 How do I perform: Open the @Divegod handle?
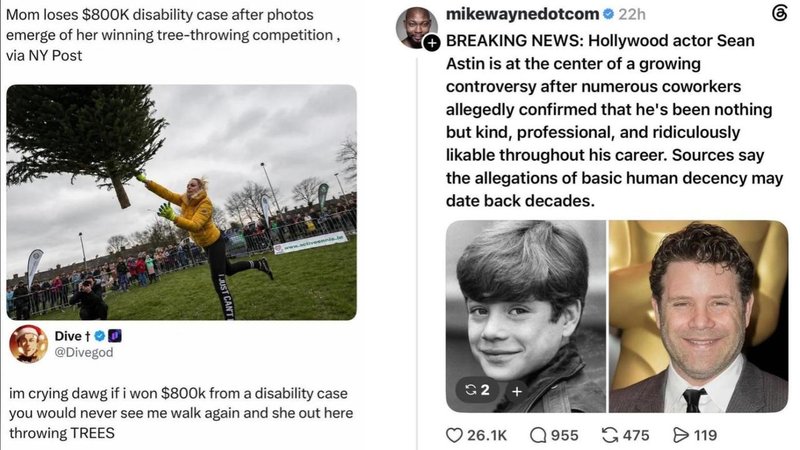point(84,353)
